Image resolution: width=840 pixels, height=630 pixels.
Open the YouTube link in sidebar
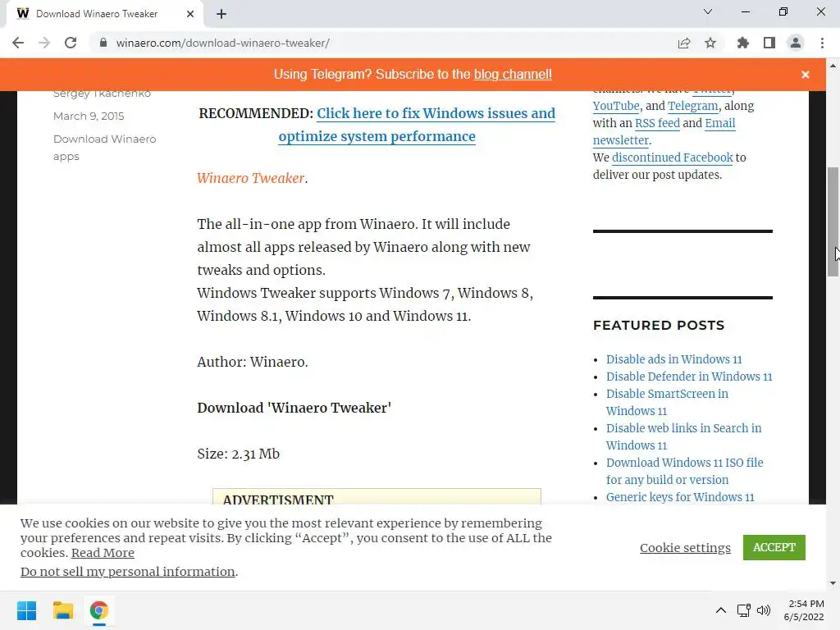tap(616, 106)
